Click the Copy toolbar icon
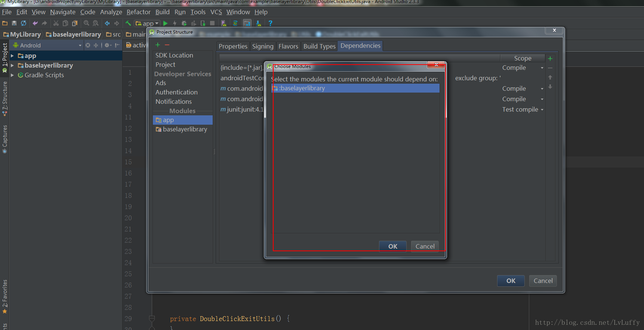This screenshot has width=644, height=330. (x=65, y=23)
